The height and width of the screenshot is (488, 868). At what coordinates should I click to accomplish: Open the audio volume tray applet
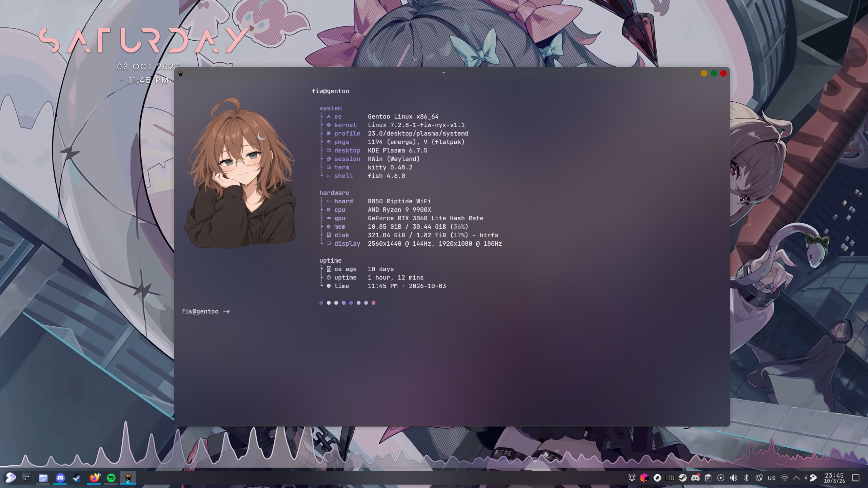[x=733, y=478]
